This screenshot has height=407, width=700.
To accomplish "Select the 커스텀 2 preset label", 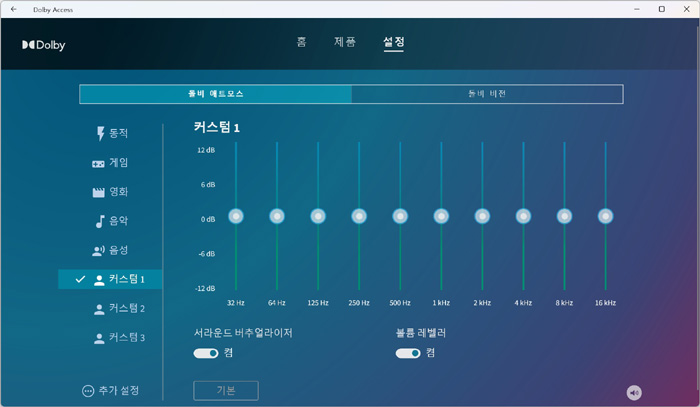I will [x=127, y=308].
